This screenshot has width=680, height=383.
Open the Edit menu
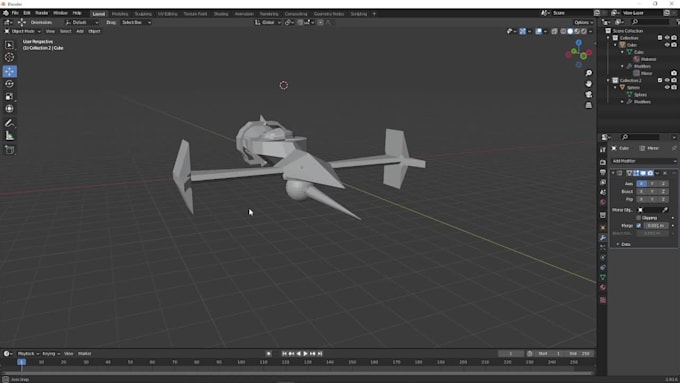pyautogui.click(x=27, y=13)
